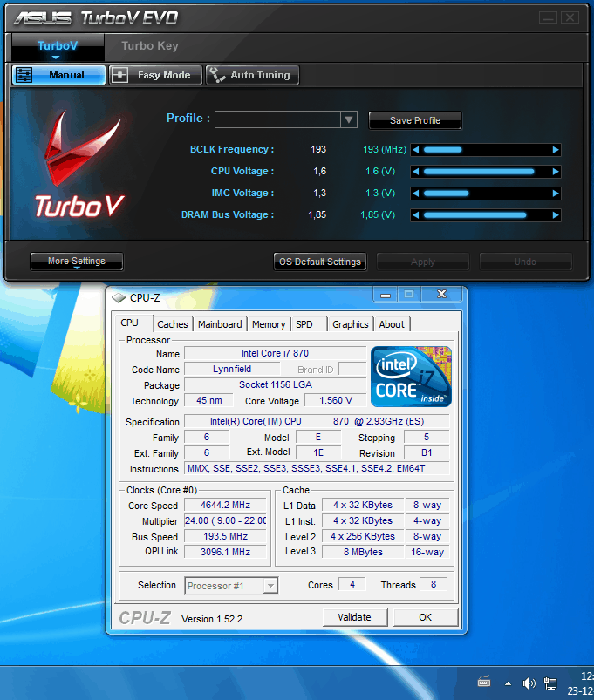The image size is (594, 700).
Task: Minimize the TurboV EVO window
Action: coord(548,17)
